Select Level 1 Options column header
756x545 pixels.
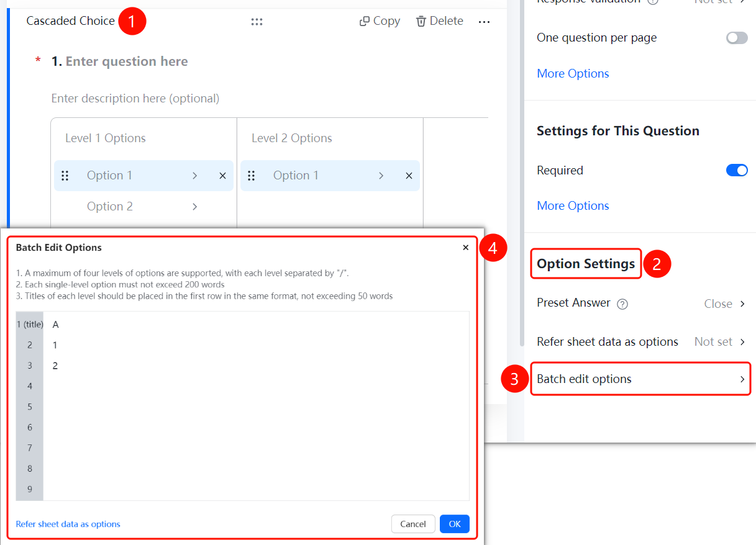106,138
